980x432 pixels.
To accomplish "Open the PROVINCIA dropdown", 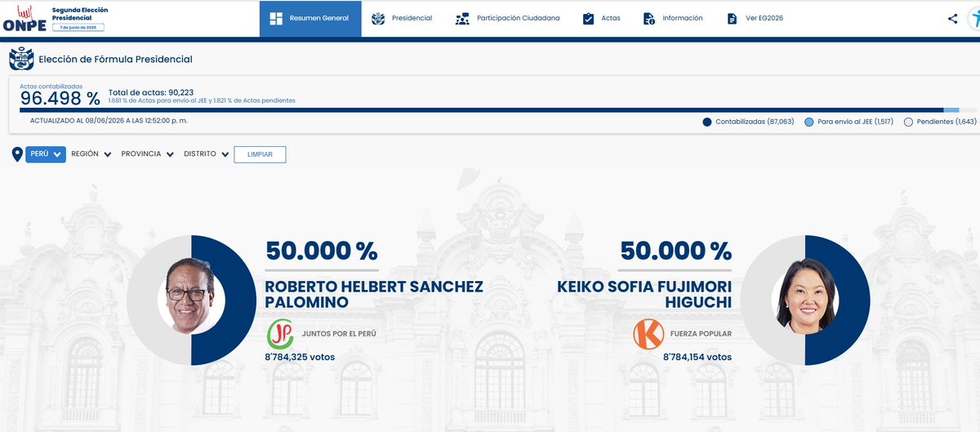I will (x=148, y=154).
